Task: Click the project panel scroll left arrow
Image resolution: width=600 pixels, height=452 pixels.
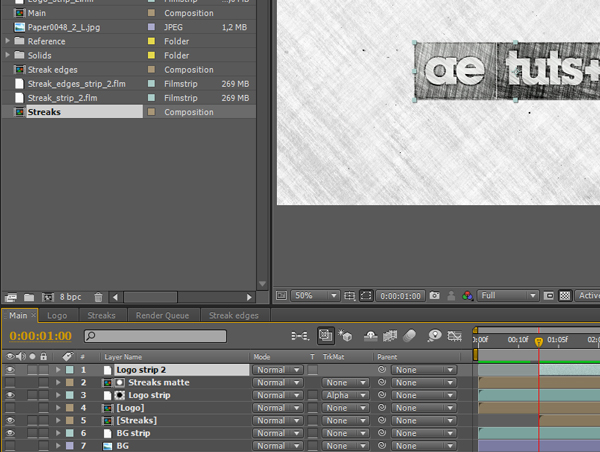Action: [x=115, y=297]
